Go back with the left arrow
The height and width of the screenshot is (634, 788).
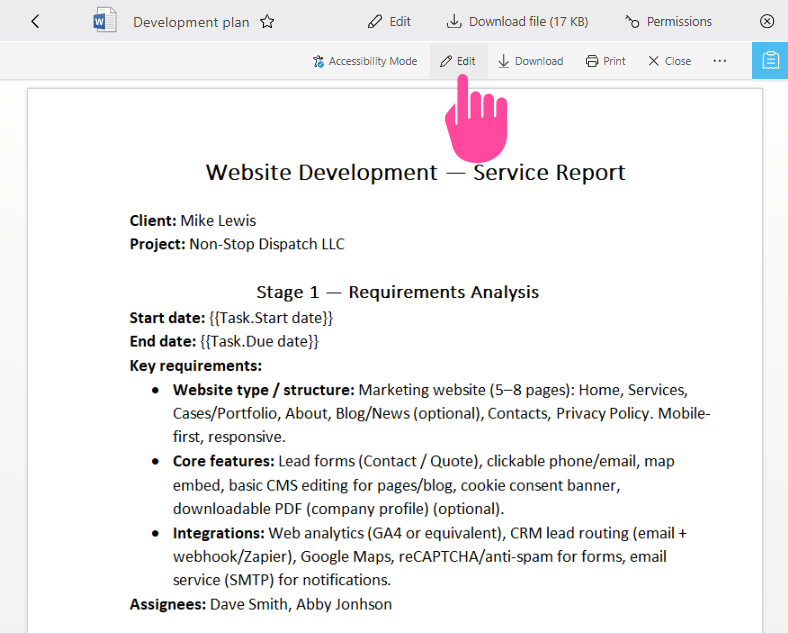point(35,22)
